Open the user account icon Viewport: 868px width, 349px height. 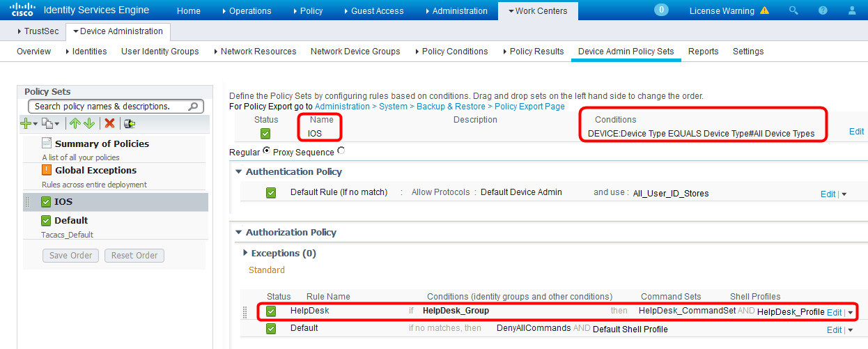852,11
